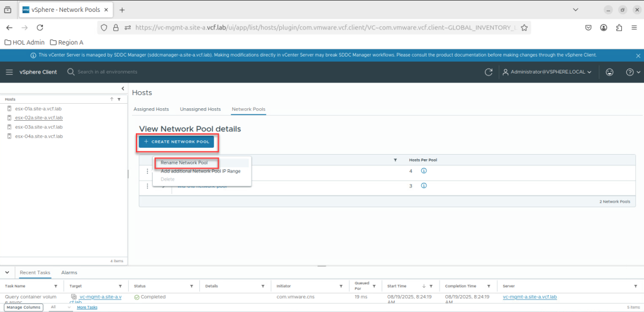The image size is (644, 312).
Task: Sort tasks by Start Time arrow
Action: (x=425, y=286)
